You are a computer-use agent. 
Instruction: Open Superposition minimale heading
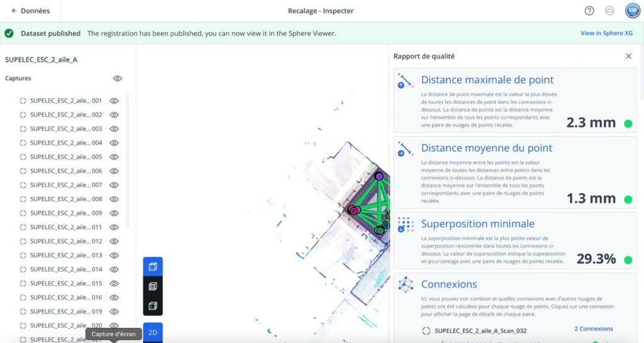[478, 224]
